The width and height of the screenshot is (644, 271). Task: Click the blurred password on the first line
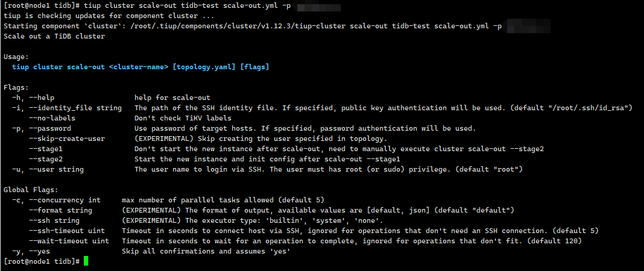pos(319,8)
